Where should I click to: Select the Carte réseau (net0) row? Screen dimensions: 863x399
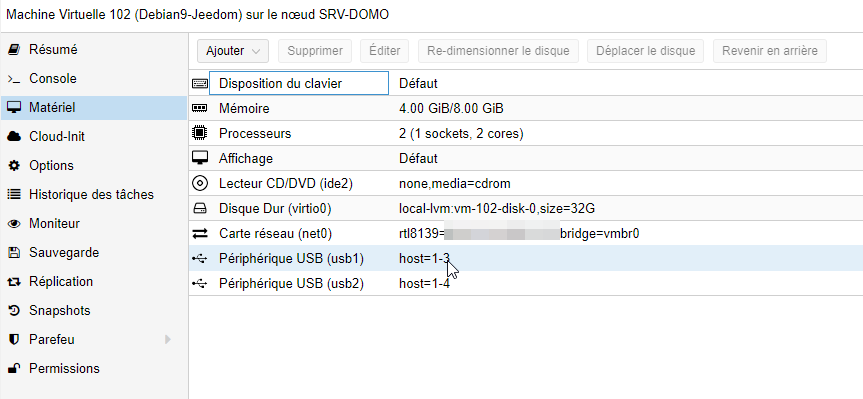[526, 234]
